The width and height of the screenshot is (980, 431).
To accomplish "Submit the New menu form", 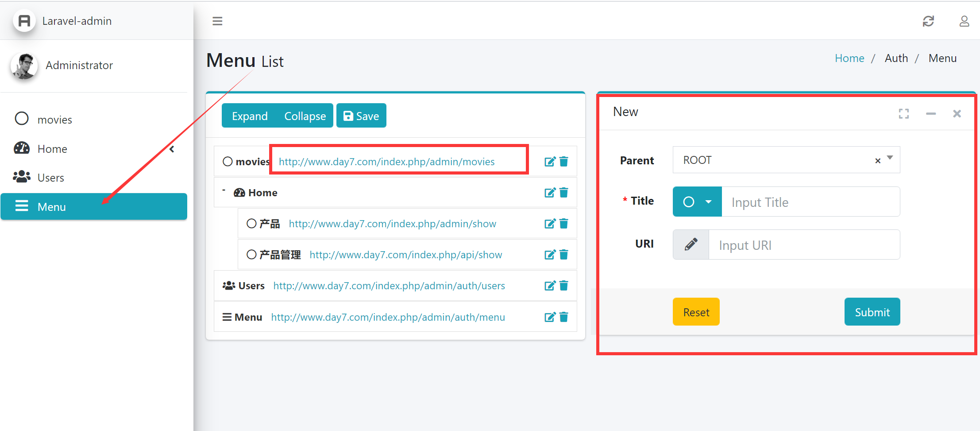I will coord(872,312).
